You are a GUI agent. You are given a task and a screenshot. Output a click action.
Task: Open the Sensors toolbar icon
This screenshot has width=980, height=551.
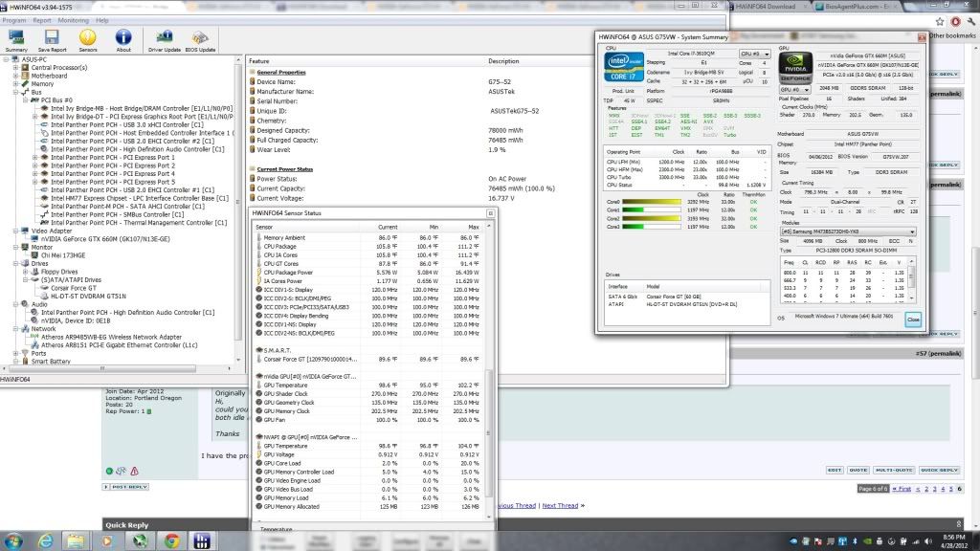(x=87, y=40)
